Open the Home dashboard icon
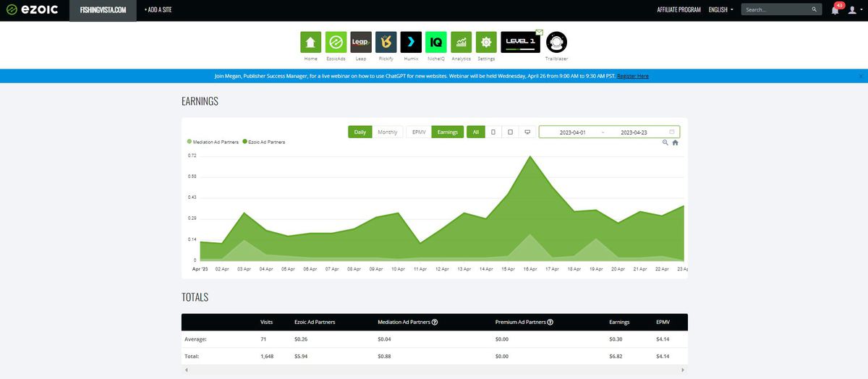Viewport: 868px width, 379px height. tap(310, 41)
